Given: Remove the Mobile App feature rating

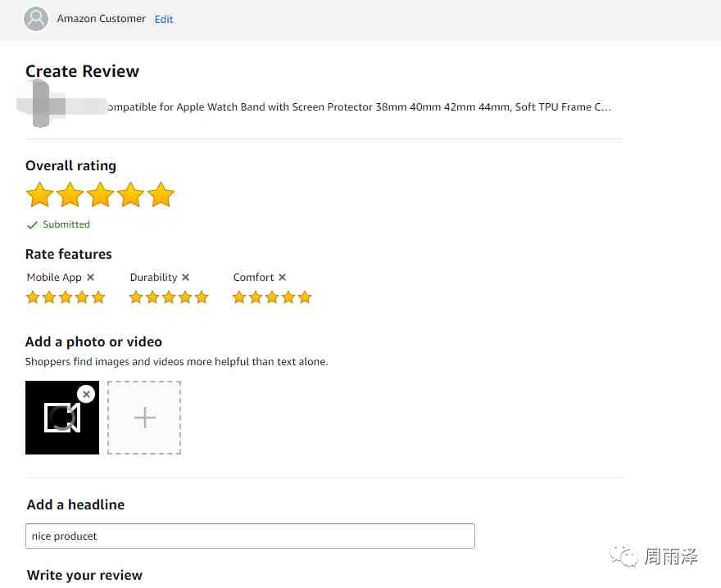Looking at the screenshot, I should (x=91, y=278).
